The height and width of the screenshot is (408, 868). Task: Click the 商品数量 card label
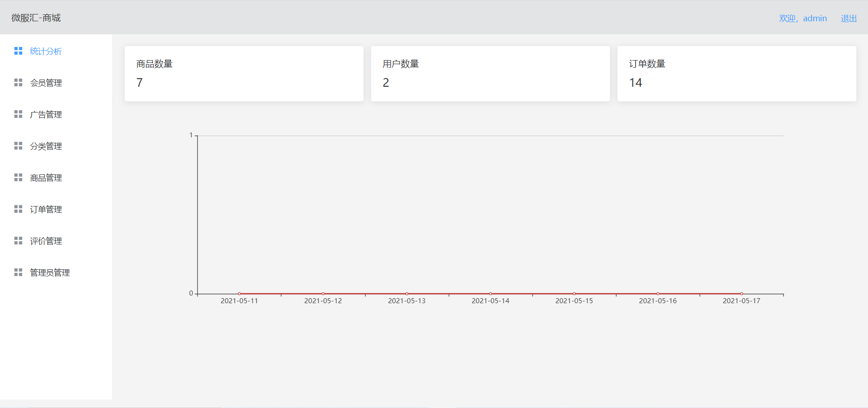[155, 64]
